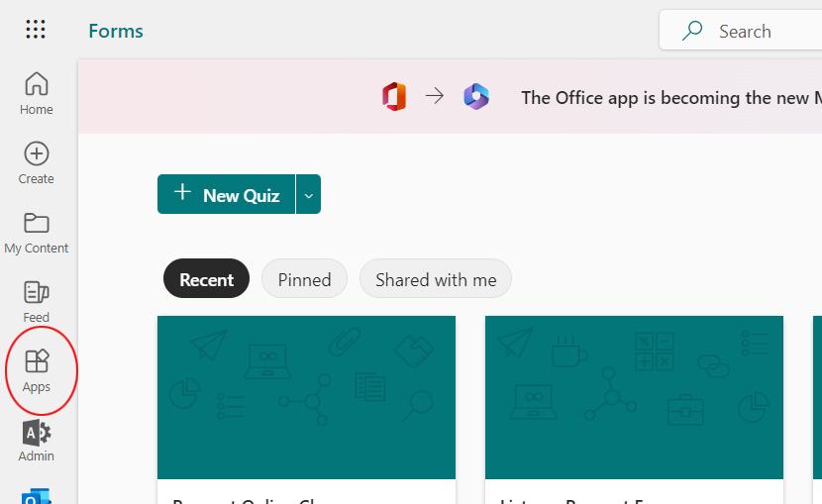Image resolution: width=822 pixels, height=504 pixels.
Task: Open the Admin center icon
Action: pyautogui.click(x=37, y=440)
